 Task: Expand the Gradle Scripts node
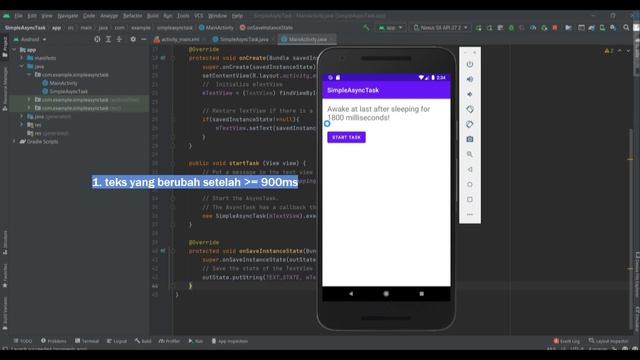pyautogui.click(x=14, y=141)
